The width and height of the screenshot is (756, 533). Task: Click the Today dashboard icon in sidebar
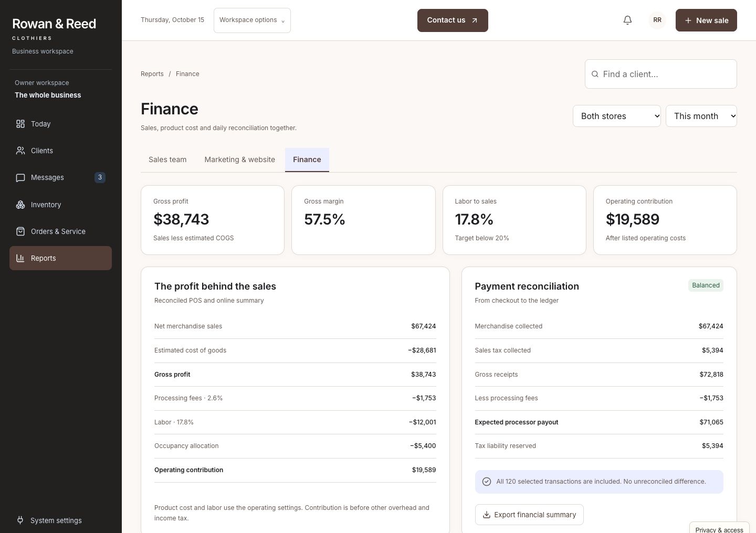[20, 124]
